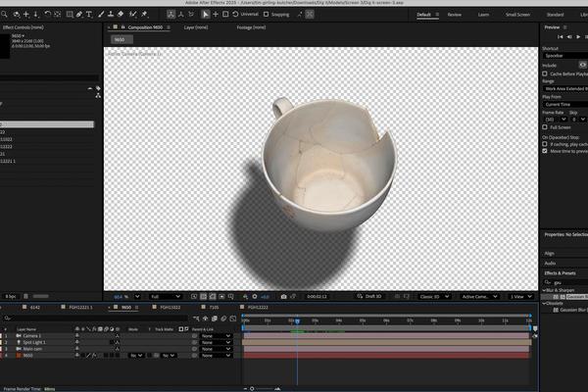
Task: Open the Work Area Extended range dropdown
Action: pyautogui.click(x=565, y=88)
